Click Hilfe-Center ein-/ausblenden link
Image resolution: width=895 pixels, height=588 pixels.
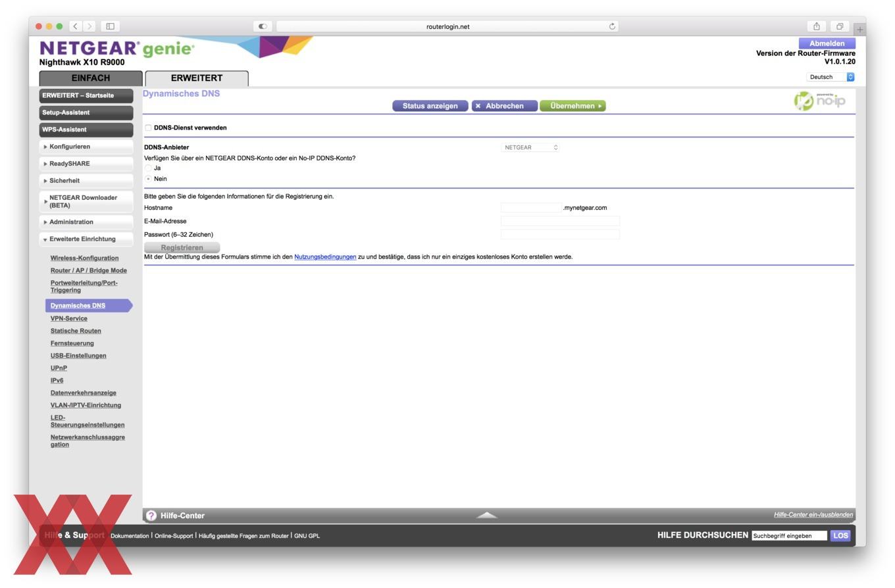(813, 515)
